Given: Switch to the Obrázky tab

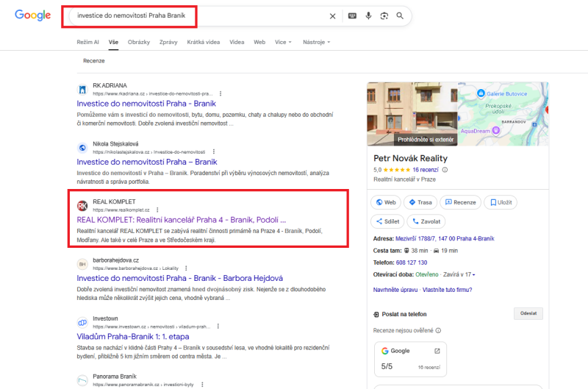Looking at the screenshot, I should pos(138,42).
